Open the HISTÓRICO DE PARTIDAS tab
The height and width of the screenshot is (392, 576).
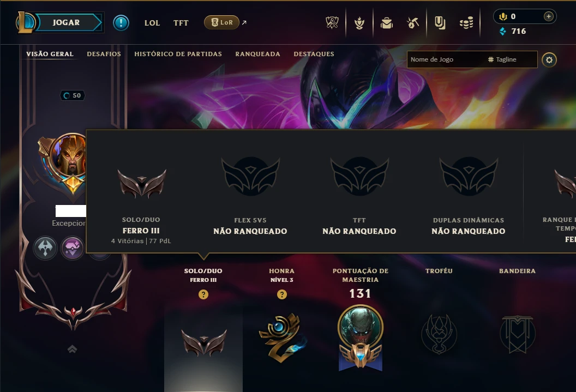178,54
